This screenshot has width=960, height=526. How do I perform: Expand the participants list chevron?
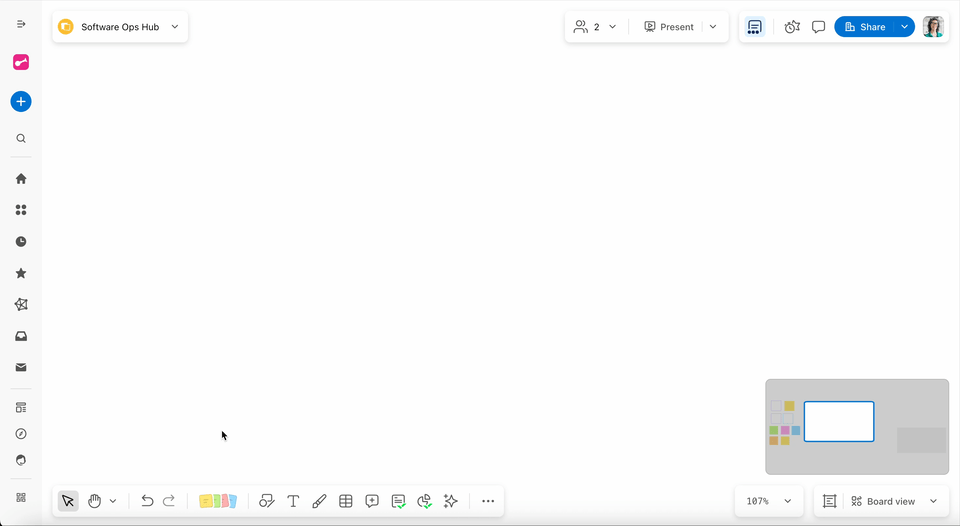coord(612,27)
